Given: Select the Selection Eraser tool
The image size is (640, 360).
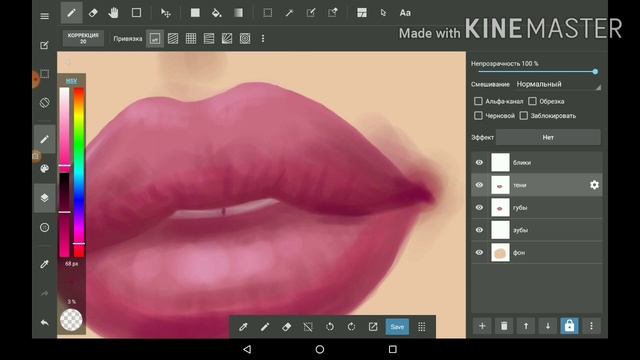Looking at the screenshot, I should (x=333, y=13).
